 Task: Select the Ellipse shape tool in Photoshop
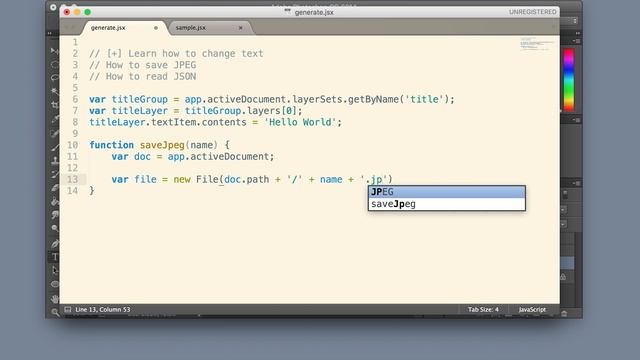(54, 284)
